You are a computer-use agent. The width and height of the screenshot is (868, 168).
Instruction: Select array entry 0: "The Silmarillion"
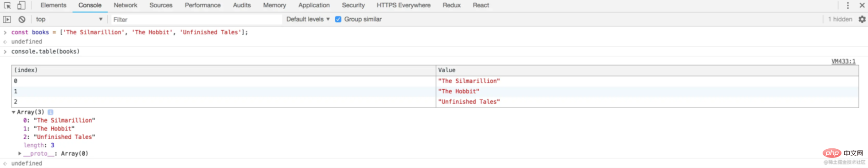(x=60, y=120)
